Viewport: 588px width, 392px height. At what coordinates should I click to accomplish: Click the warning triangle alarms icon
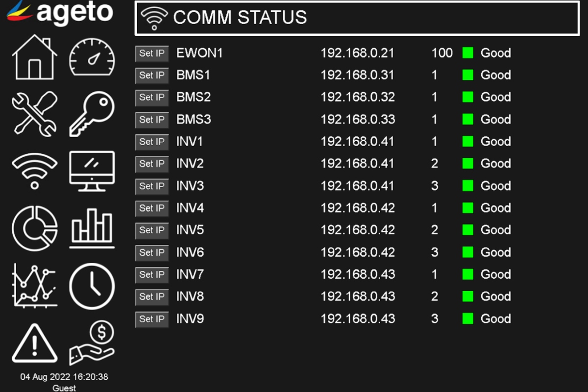(x=34, y=343)
